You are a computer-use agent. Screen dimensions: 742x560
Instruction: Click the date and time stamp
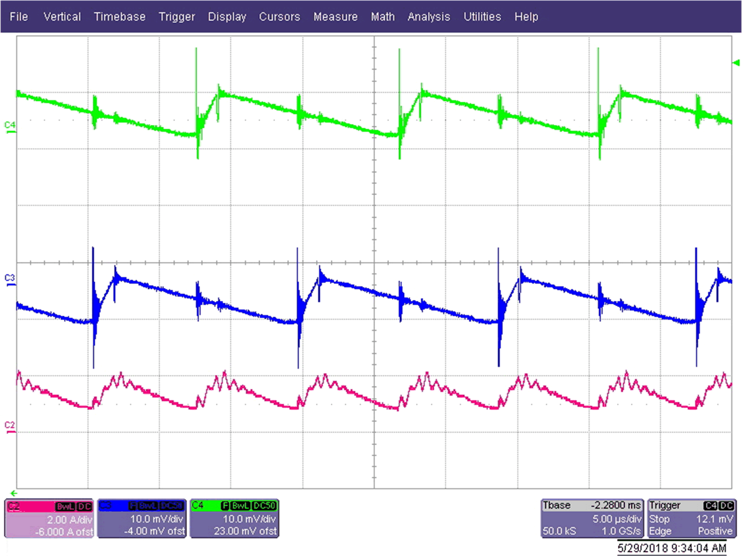671,548
